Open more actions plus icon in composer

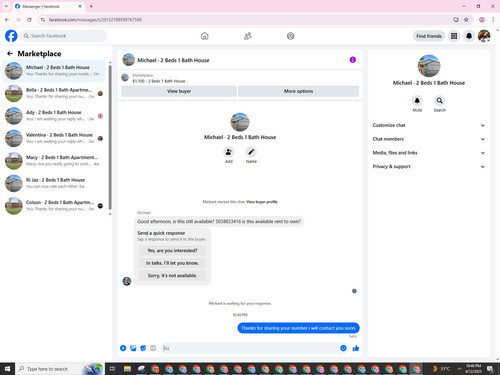(123, 348)
